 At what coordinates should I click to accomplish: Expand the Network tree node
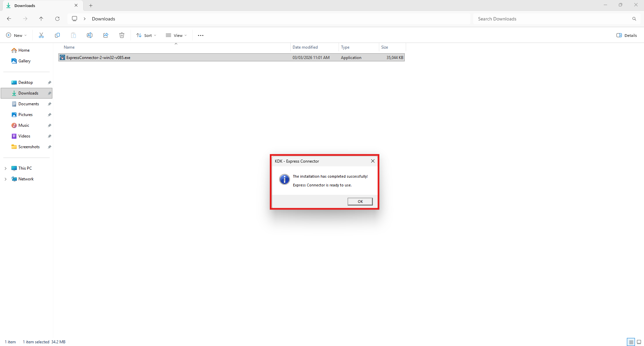[x=6, y=179]
